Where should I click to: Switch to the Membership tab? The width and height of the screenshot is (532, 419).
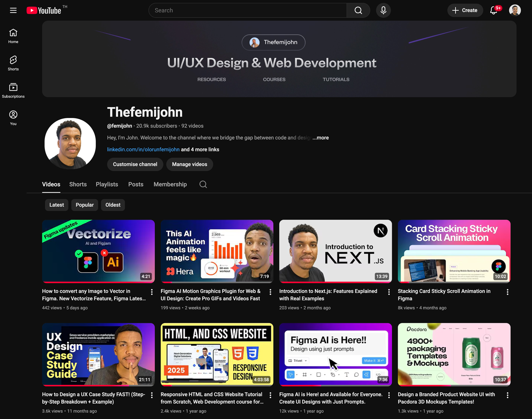tap(170, 184)
